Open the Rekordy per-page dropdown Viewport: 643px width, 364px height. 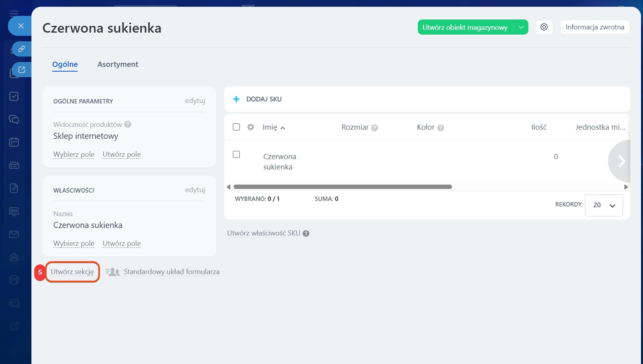[604, 205]
